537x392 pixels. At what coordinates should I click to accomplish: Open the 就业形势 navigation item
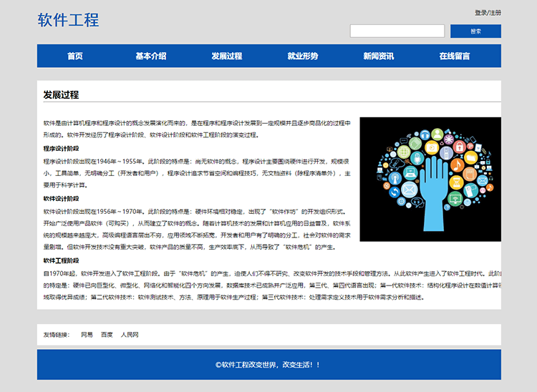coord(303,57)
